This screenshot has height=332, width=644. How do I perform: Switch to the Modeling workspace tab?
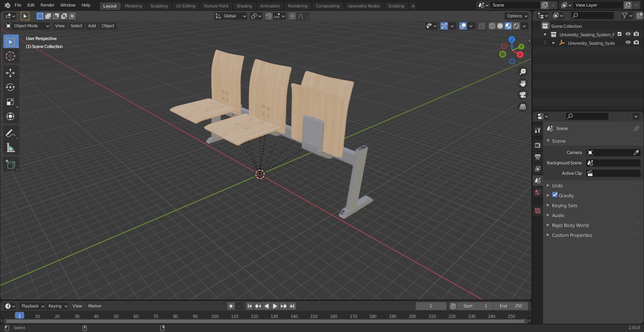(x=133, y=6)
